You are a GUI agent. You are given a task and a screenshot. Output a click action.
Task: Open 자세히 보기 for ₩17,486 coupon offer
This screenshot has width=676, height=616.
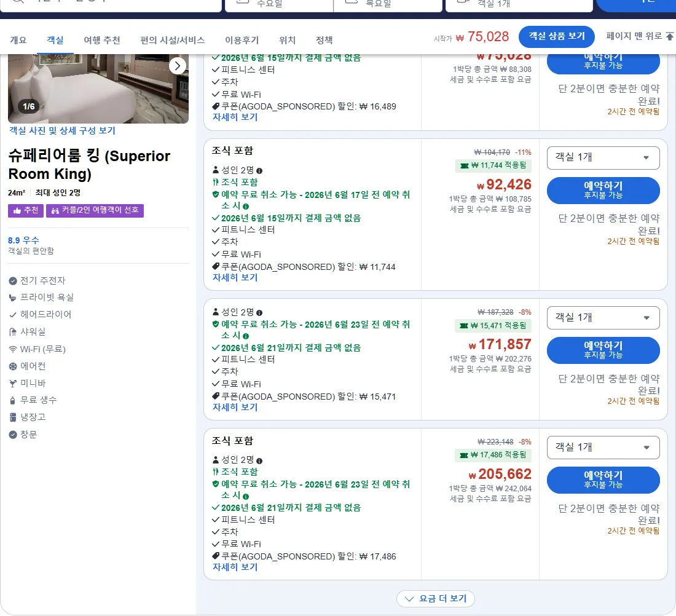click(x=235, y=567)
